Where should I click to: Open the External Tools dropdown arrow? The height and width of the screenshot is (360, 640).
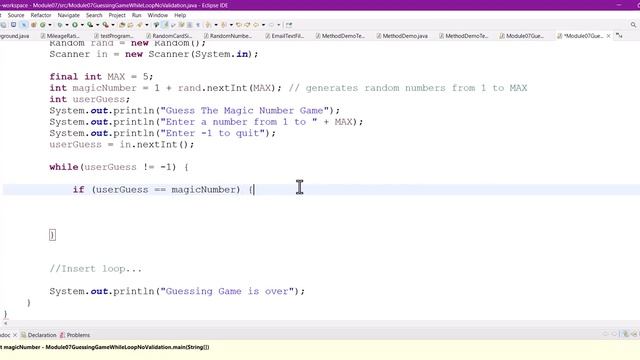click(x=113, y=25)
